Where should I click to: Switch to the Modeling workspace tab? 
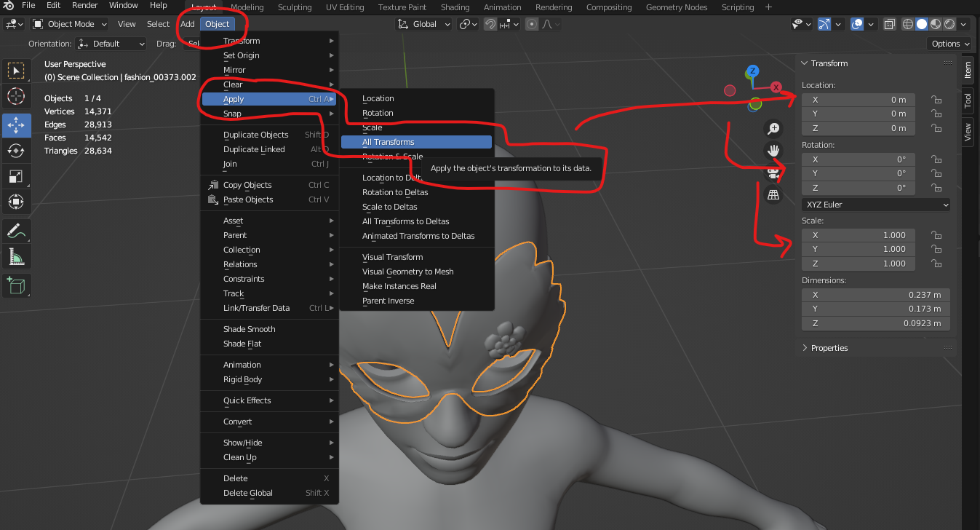(x=247, y=7)
